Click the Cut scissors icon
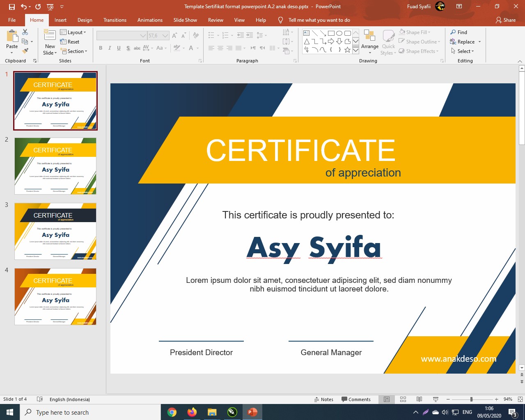 pyautogui.click(x=25, y=32)
